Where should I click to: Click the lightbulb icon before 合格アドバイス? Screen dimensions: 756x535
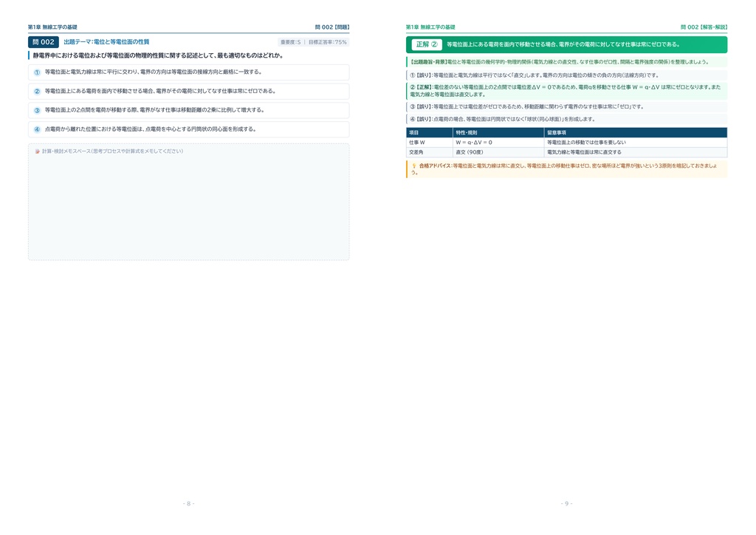[x=413, y=166]
